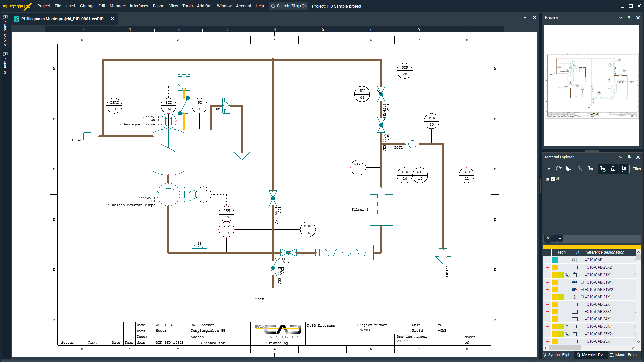This screenshot has width=644, height=362.
Task: Click the Search (Strg+Q) field
Action: click(288, 6)
